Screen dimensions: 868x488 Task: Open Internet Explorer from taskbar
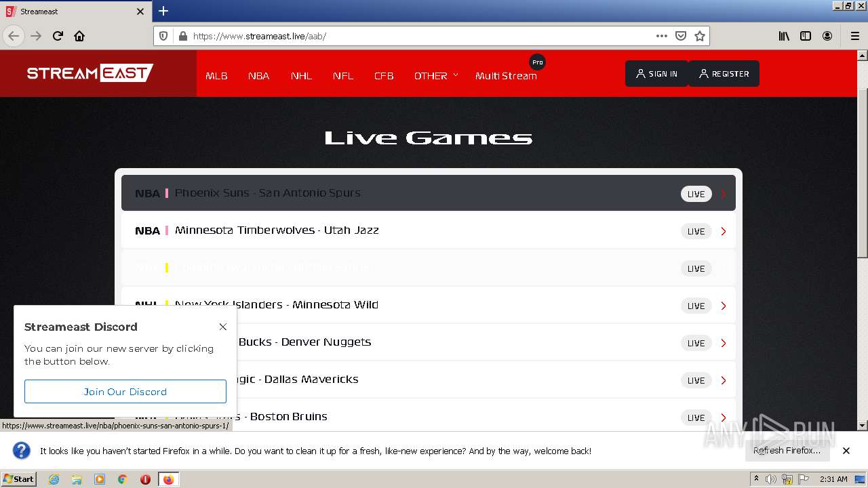pos(54,479)
